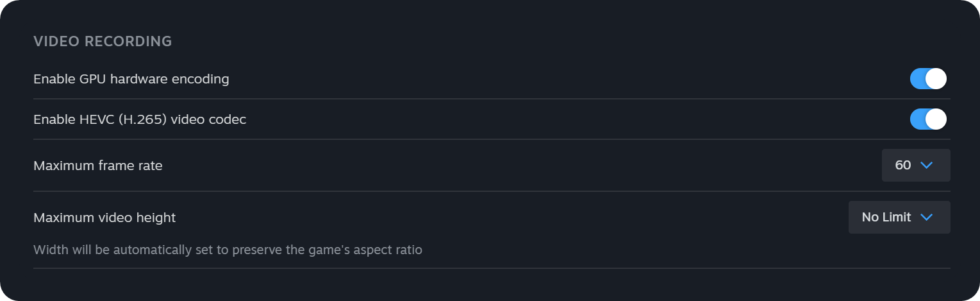
Task: Click 'Enable GPU hardware encoding' label
Action: click(x=131, y=79)
